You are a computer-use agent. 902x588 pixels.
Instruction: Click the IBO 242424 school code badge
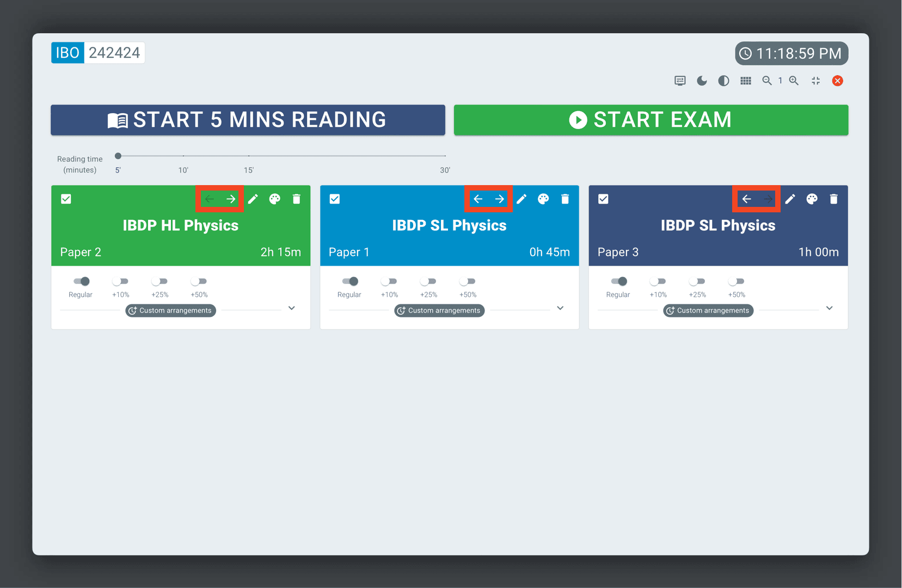tap(98, 53)
